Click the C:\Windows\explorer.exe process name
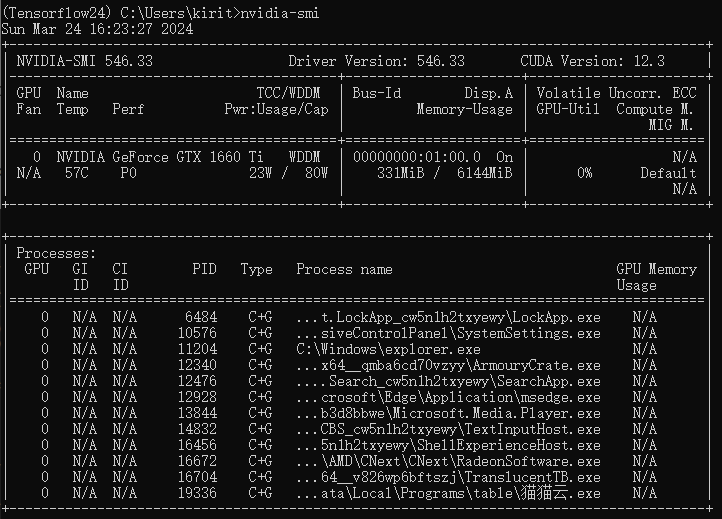The width and height of the screenshot is (722, 519). [388, 349]
